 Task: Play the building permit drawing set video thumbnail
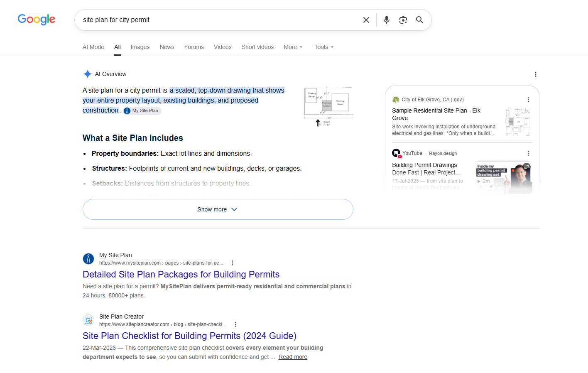[504, 178]
